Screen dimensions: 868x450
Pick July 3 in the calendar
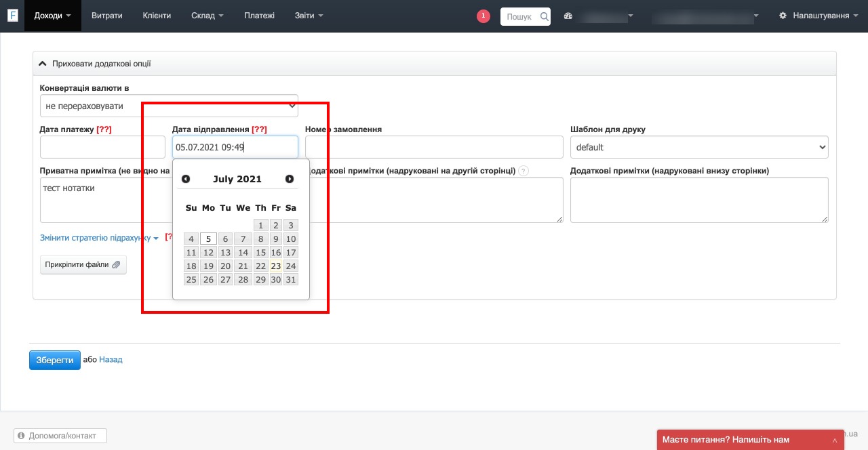[291, 225]
